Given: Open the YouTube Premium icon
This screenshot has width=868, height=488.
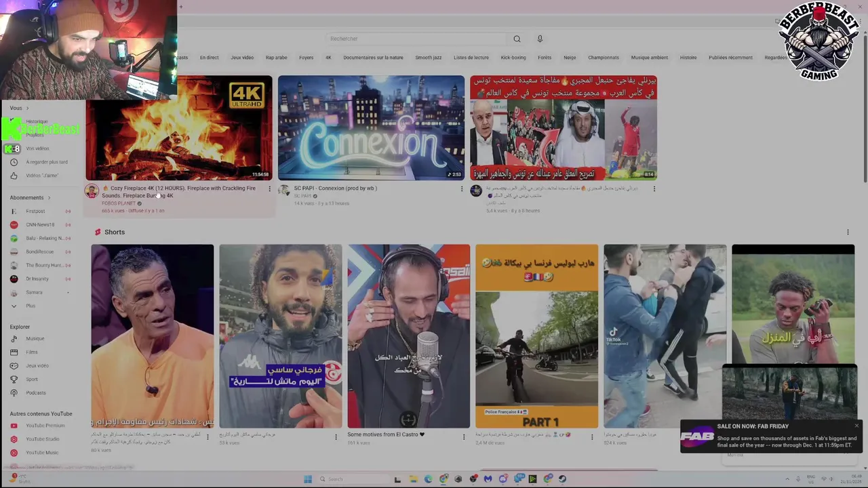Looking at the screenshot, I should 14,426.
